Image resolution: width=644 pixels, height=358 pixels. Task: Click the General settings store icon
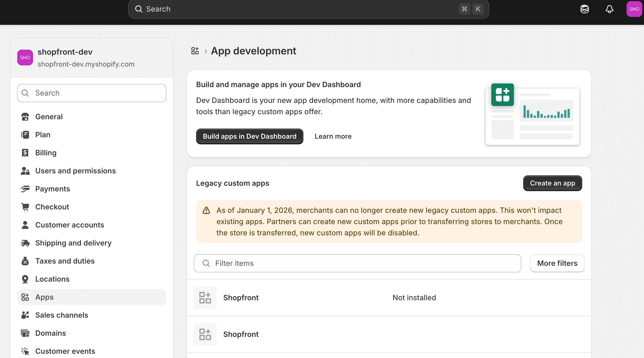(x=25, y=117)
